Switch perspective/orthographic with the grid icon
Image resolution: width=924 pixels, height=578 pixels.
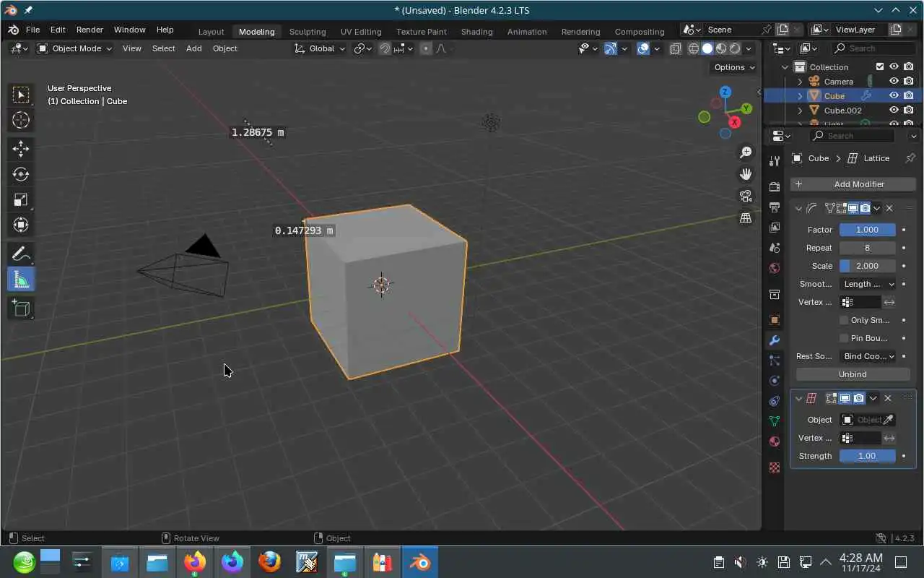click(x=746, y=217)
